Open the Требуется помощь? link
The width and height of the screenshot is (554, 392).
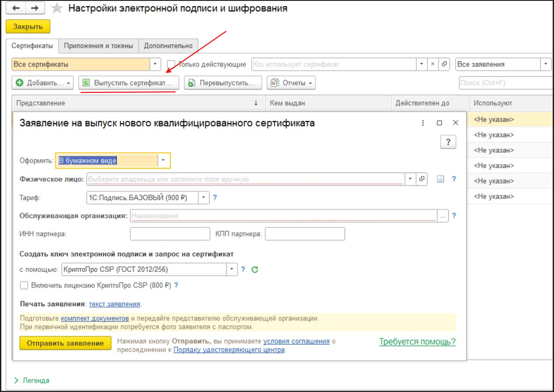tap(417, 342)
